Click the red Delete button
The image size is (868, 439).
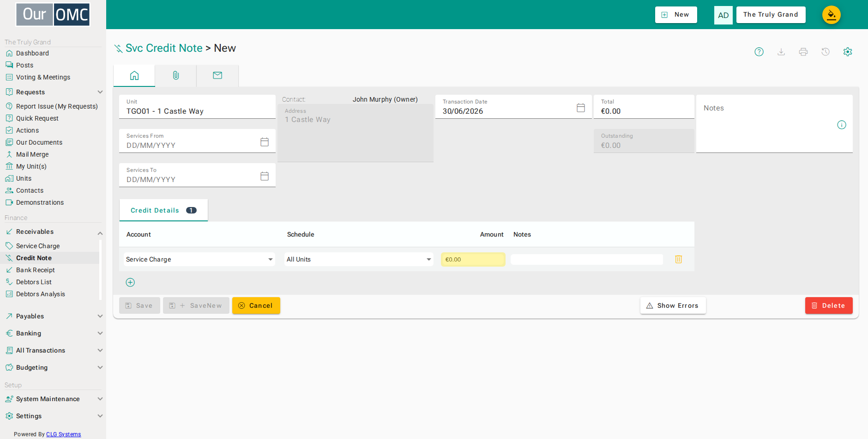[829, 305]
